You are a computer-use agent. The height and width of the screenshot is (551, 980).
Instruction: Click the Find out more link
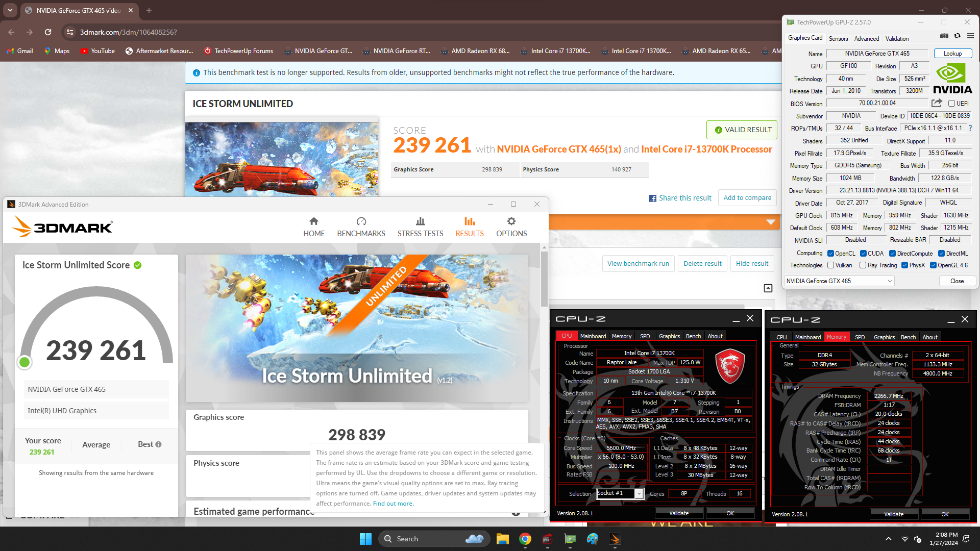393,504
